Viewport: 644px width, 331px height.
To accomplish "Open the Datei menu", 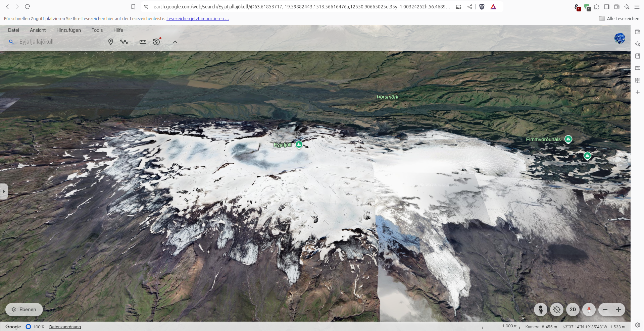I will [13, 30].
